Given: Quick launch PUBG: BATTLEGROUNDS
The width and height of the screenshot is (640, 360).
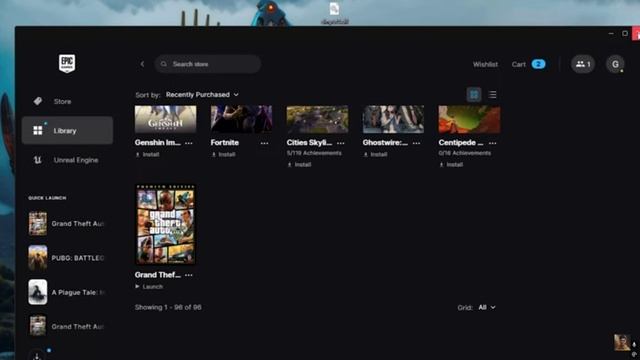Looking at the screenshot, I should pos(67,258).
